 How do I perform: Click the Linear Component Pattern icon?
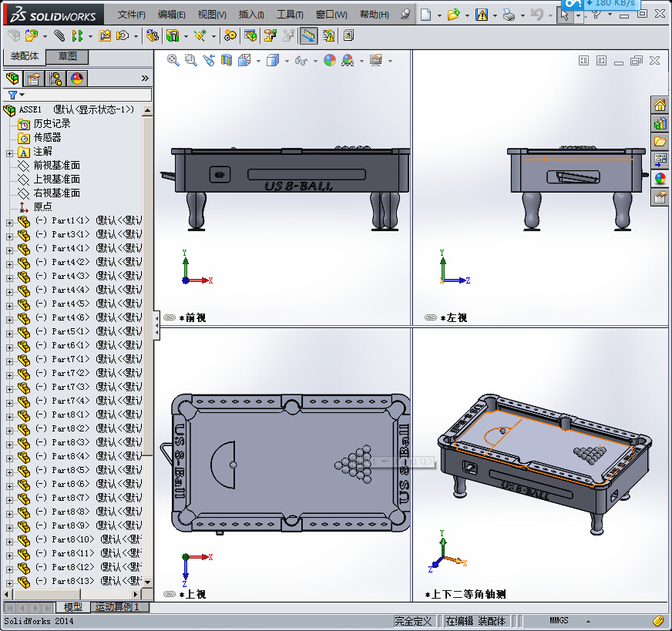pos(77,35)
